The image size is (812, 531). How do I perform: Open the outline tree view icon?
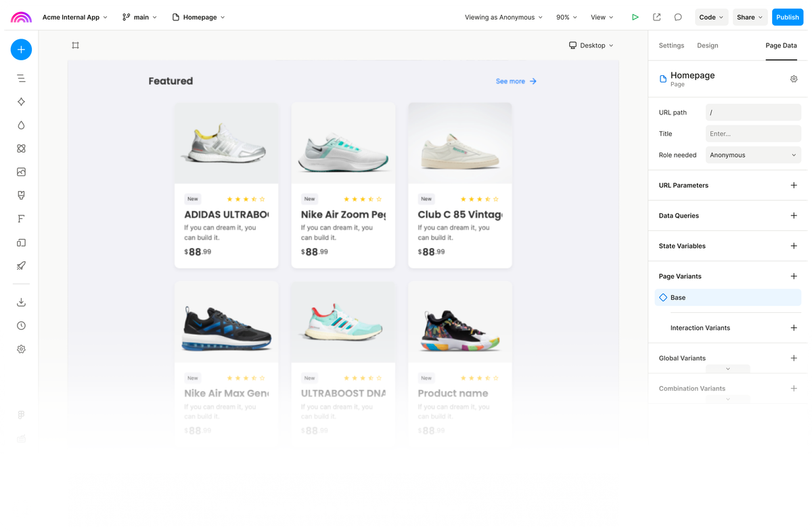tap(20, 78)
